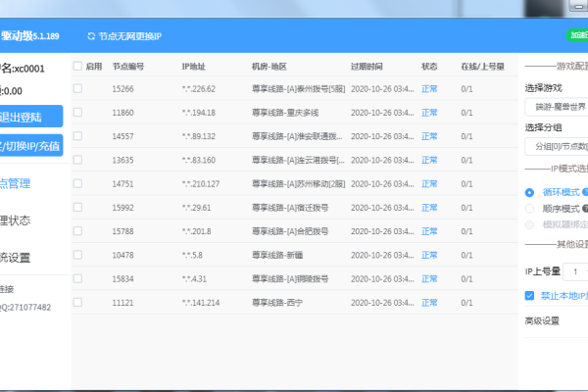This screenshot has height=392, width=588.
Task: Click the QQ:271077482 contact text
Action: point(25,307)
